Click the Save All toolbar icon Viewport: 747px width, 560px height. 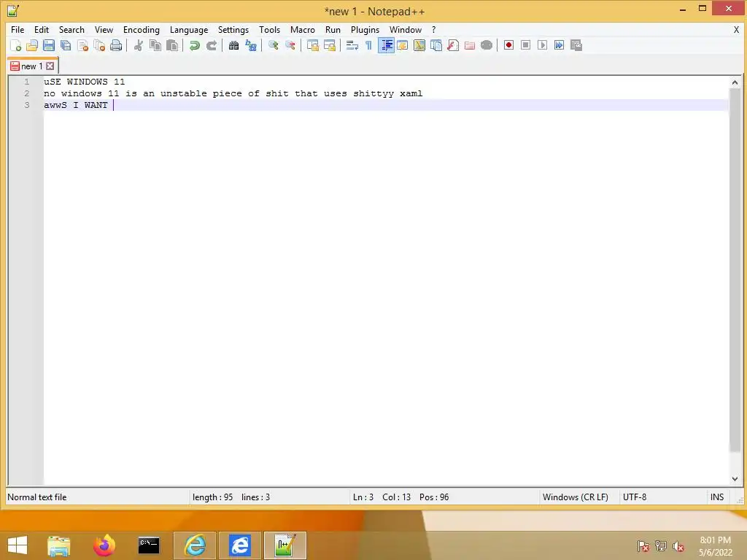coord(66,45)
